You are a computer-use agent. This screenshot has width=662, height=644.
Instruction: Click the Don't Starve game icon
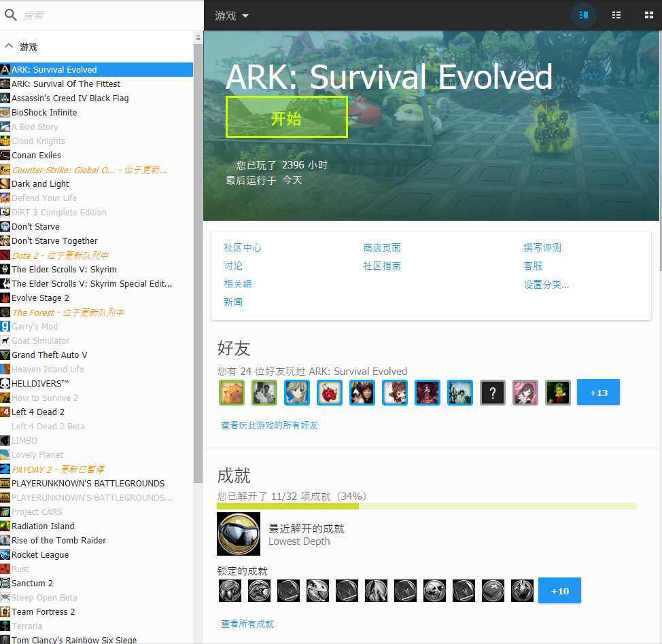(5, 227)
